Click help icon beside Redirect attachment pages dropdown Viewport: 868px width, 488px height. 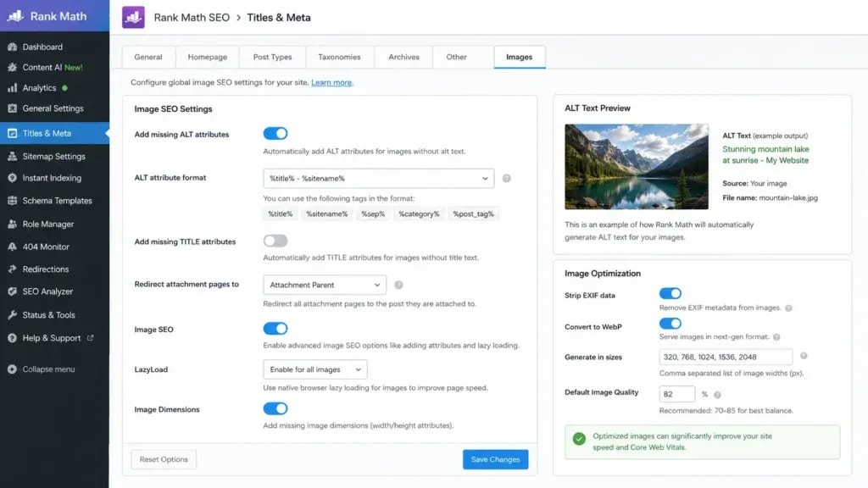coord(398,285)
